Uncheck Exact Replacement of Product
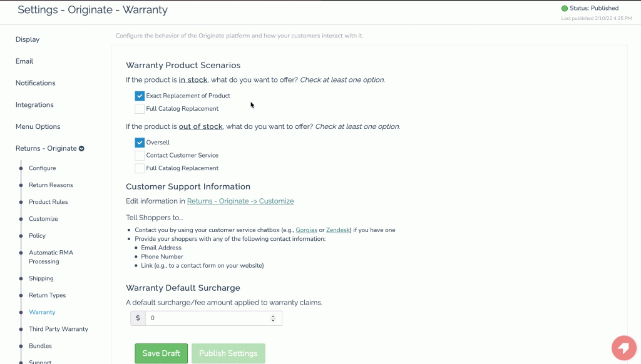The image size is (641, 364). [140, 96]
